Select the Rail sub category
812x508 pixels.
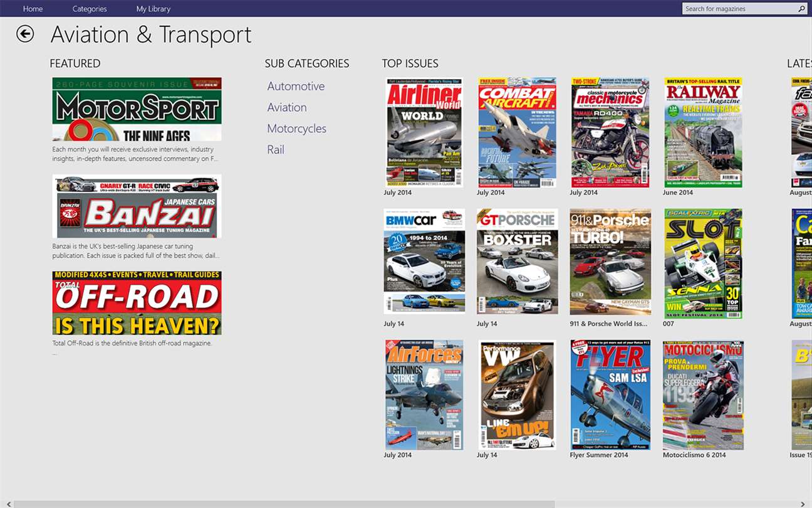coord(276,150)
